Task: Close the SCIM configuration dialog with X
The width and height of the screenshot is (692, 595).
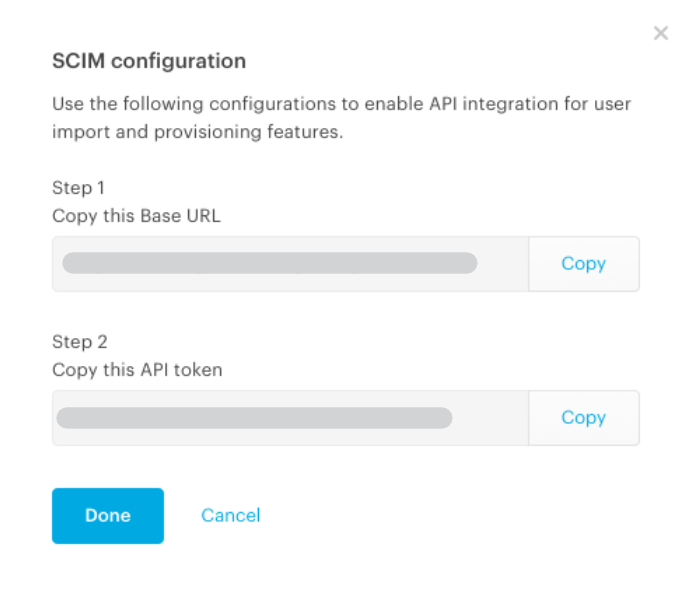Action: pyautogui.click(x=661, y=33)
